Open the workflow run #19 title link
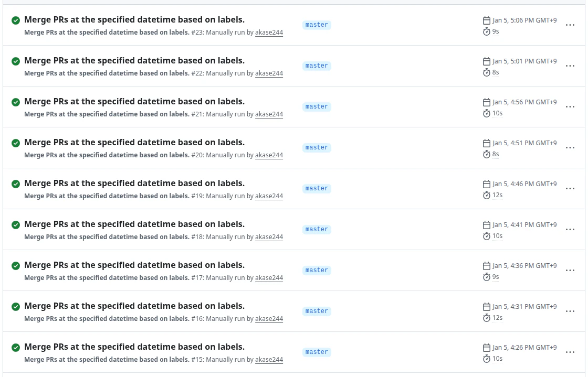The image size is (588, 377). point(134,183)
